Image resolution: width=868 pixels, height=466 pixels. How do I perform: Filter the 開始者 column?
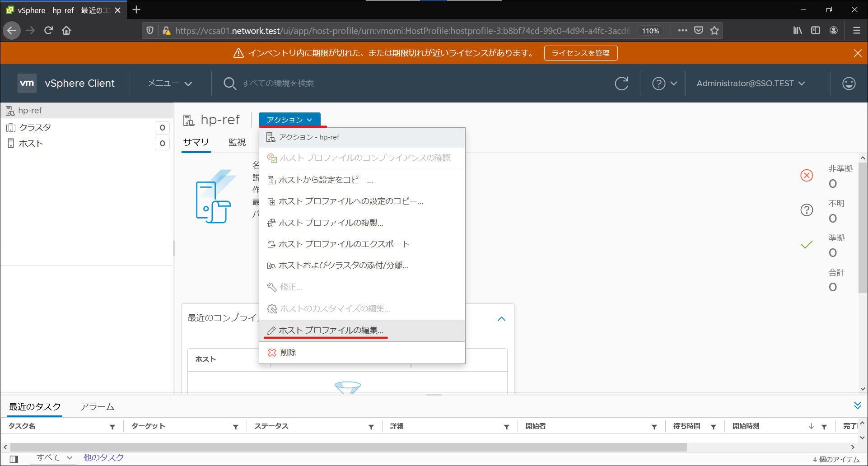[x=654, y=427]
